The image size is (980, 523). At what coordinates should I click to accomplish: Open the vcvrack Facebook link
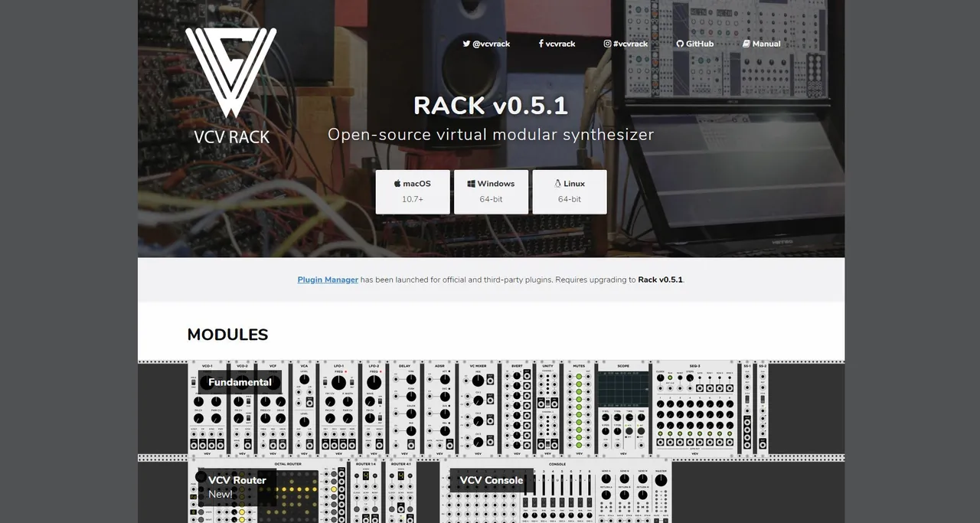[x=557, y=44]
